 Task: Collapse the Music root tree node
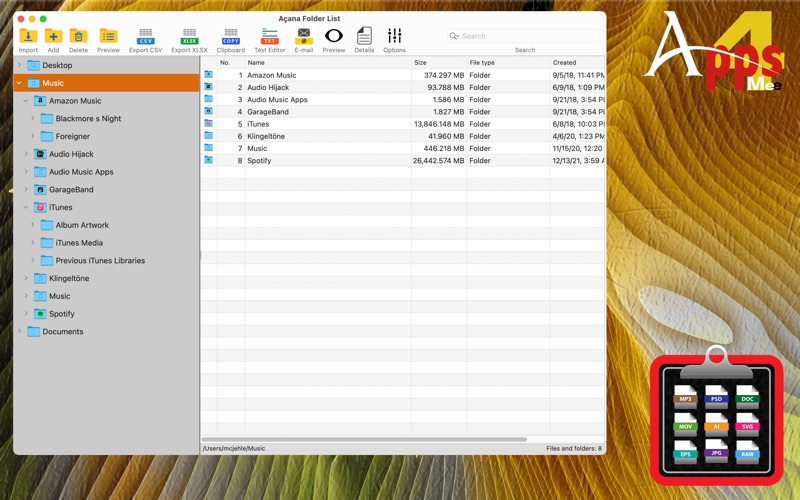click(x=19, y=83)
